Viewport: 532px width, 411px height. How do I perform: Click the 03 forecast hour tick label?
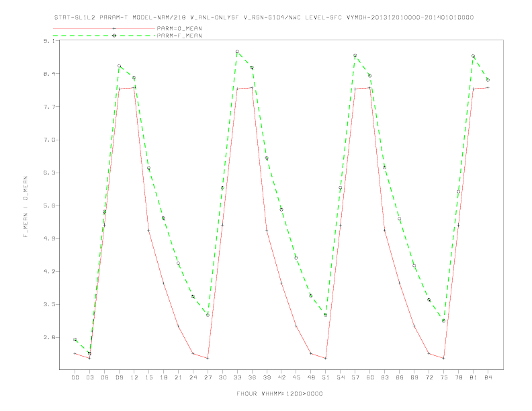pyautogui.click(x=89, y=377)
